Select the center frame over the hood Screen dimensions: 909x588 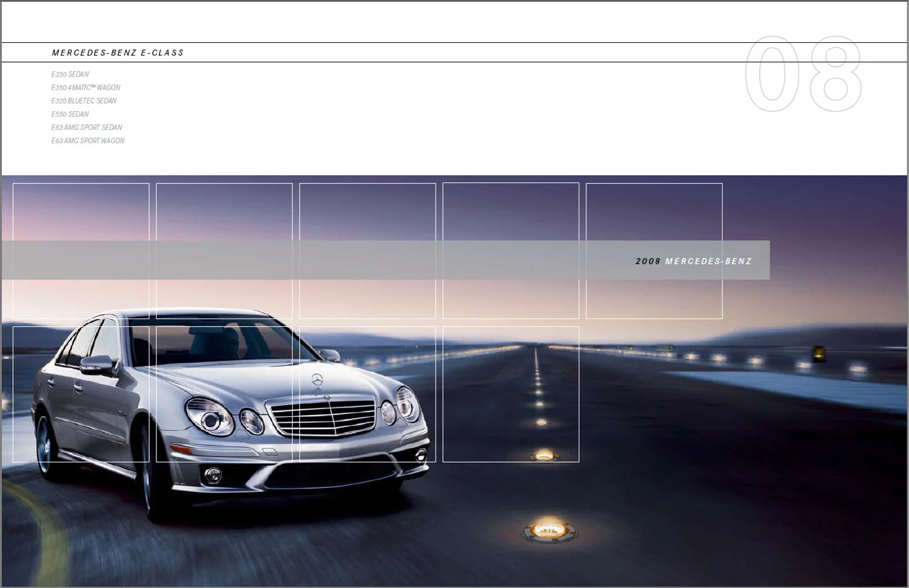pyautogui.click(x=367, y=250)
